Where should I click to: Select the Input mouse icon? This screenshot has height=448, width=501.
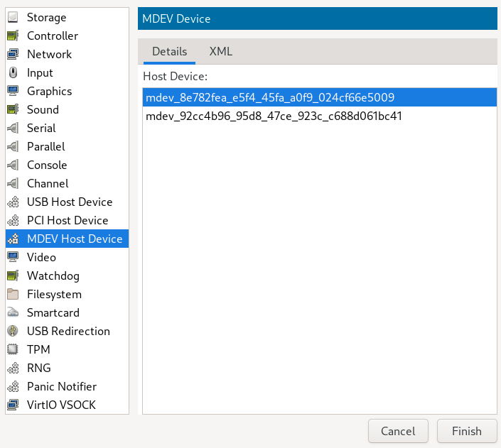(13, 73)
